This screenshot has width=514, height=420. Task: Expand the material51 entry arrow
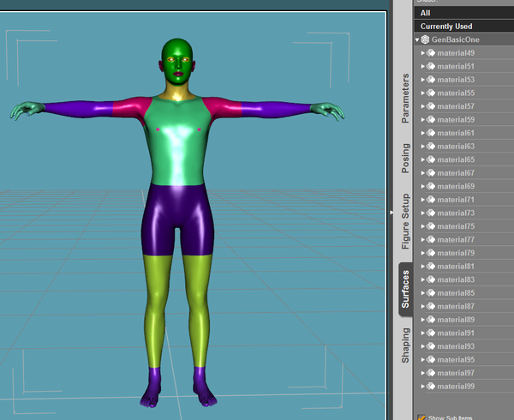(x=423, y=67)
